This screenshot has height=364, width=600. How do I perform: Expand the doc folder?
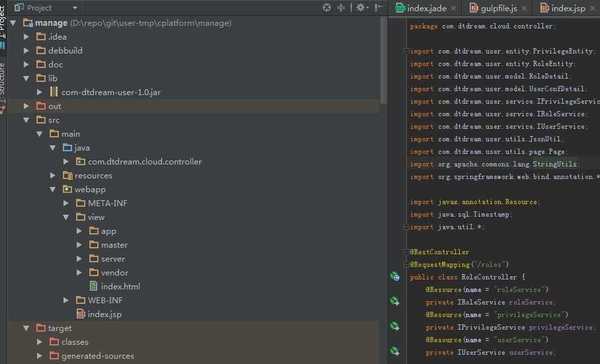26,65
